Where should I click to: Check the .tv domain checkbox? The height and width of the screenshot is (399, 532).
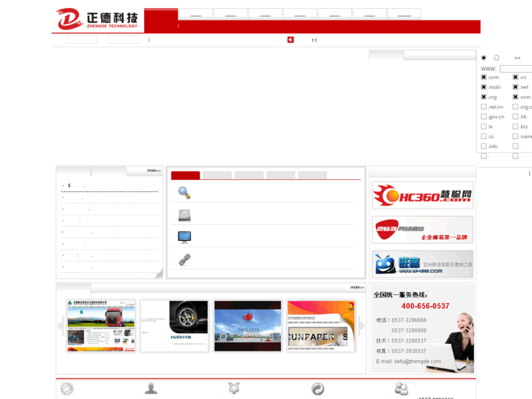[x=484, y=127]
